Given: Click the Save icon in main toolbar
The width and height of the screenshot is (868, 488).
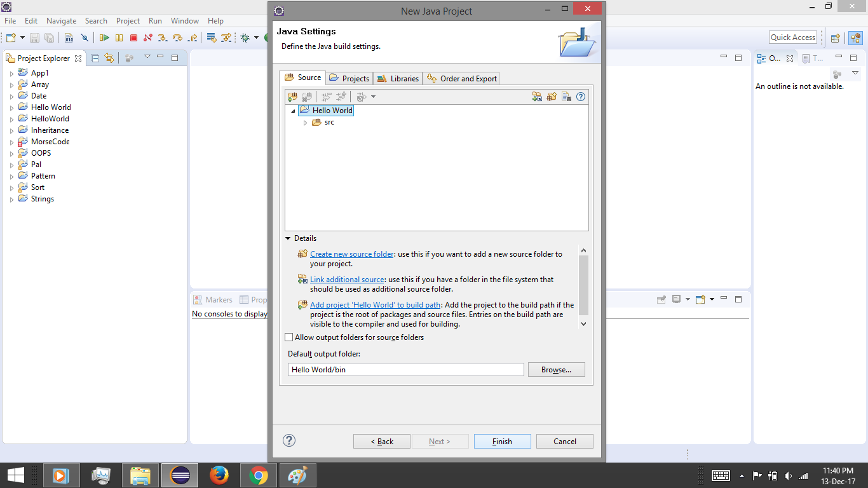Looking at the screenshot, I should tap(34, 37).
